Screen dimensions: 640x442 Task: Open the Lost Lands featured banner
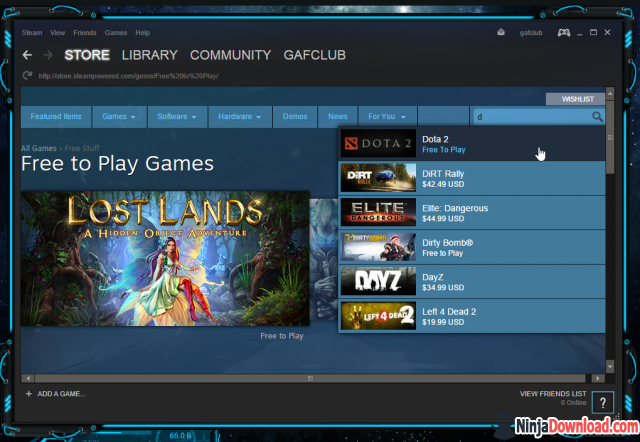[165, 258]
